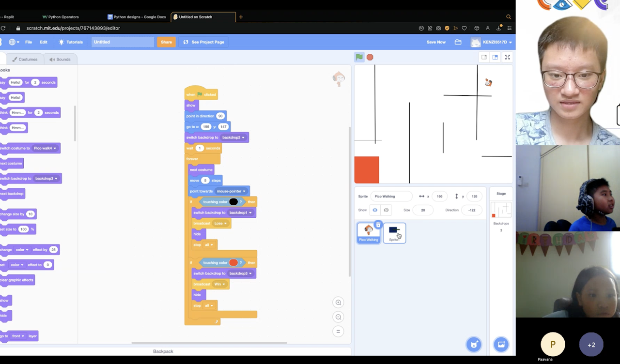Open the choose a sprite button
Image resolution: width=620 pixels, height=364 pixels.
coord(474,344)
